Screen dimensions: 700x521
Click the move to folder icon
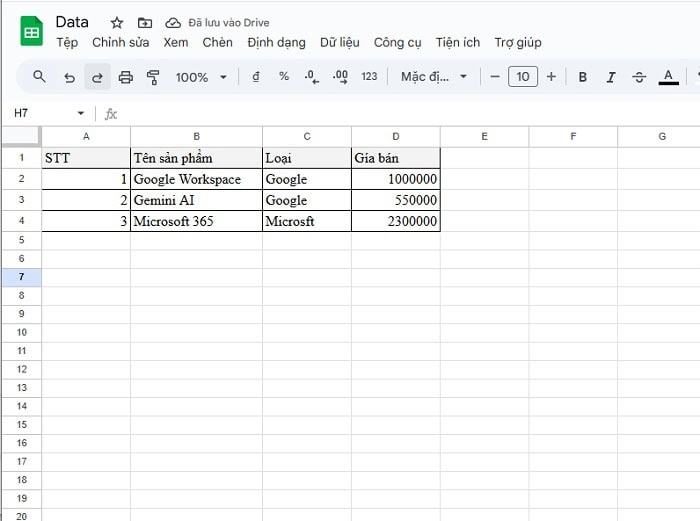[x=145, y=22]
